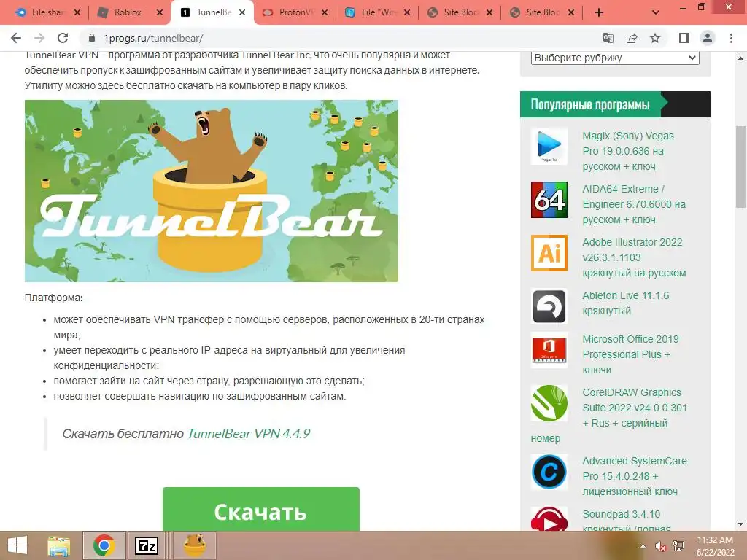Image resolution: width=747 pixels, height=560 pixels.
Task: Click the scrollbar down arrow
Action: point(740,525)
